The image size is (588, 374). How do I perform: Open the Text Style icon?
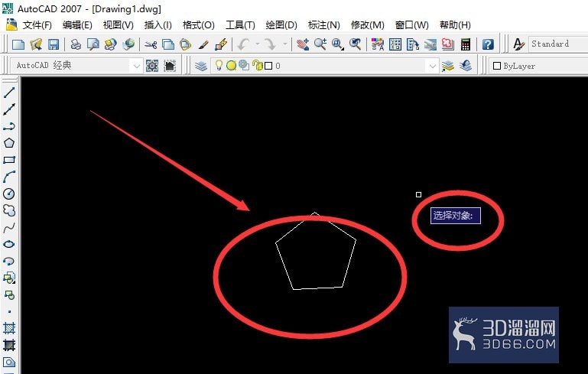[x=518, y=44]
